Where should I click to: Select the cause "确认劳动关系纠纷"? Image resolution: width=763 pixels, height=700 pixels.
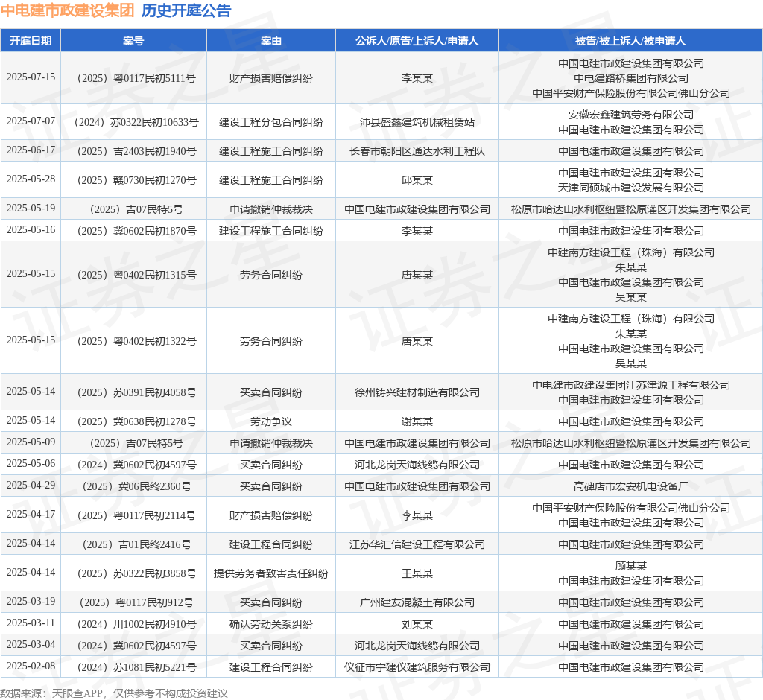pos(271,624)
